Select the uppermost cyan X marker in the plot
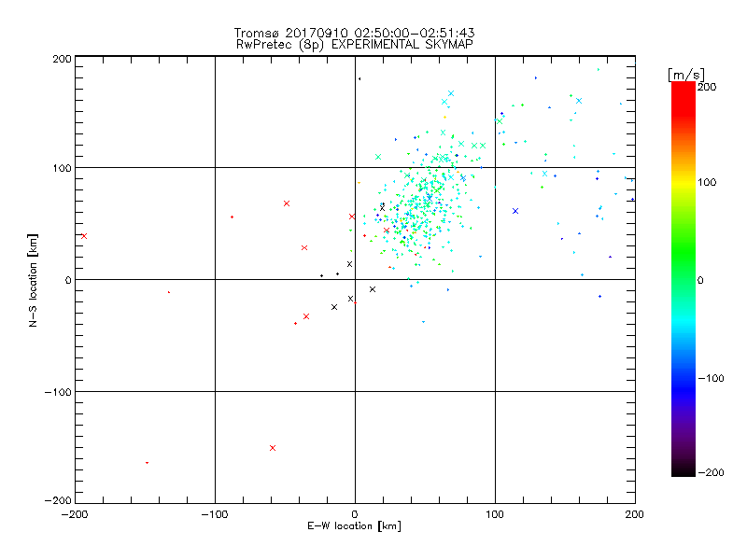Viewport: 747px width, 560px height. (451, 93)
